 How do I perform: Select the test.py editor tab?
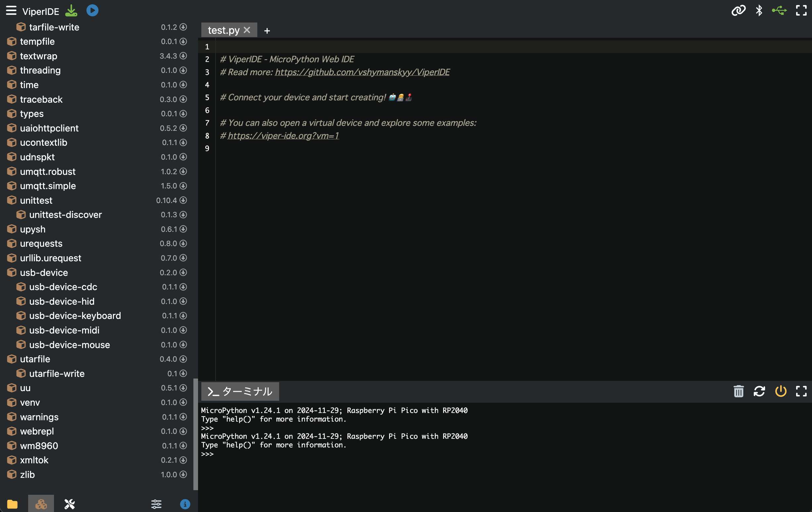pyautogui.click(x=224, y=30)
